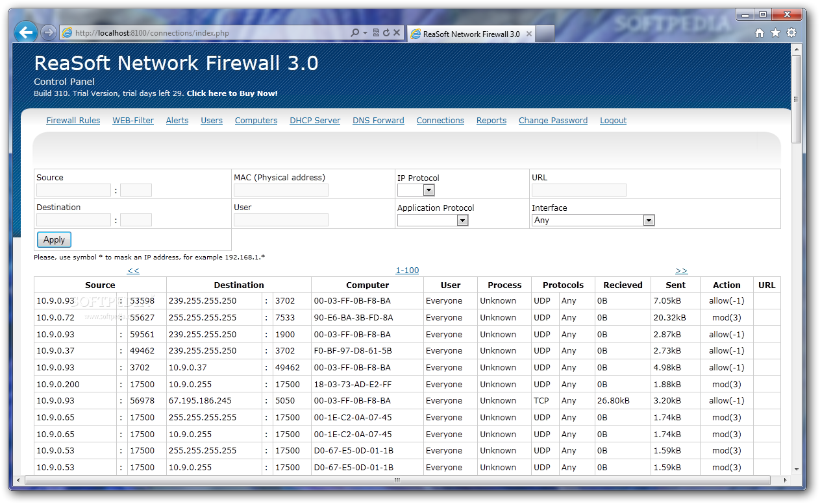The width and height of the screenshot is (820, 504).
Task: Click the Action column header
Action: click(727, 285)
